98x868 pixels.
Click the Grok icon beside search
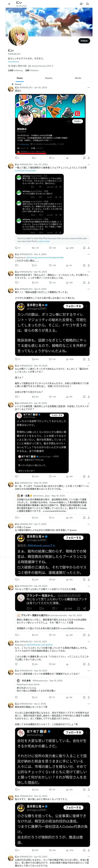[x=81, y=4]
